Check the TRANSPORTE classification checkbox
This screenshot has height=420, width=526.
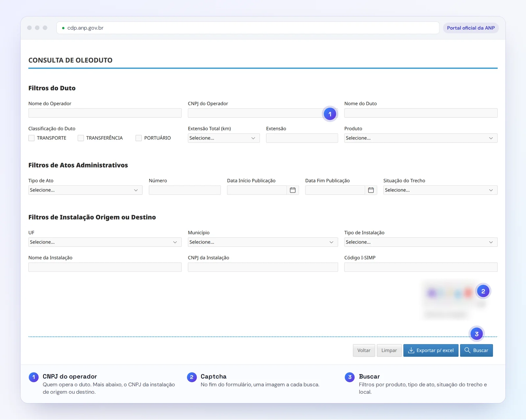[32, 138]
